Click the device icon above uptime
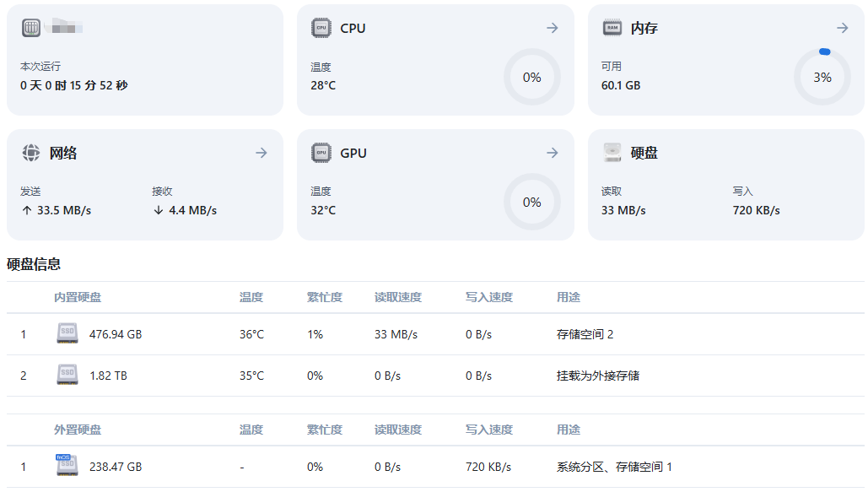868x492 pixels. (31, 28)
